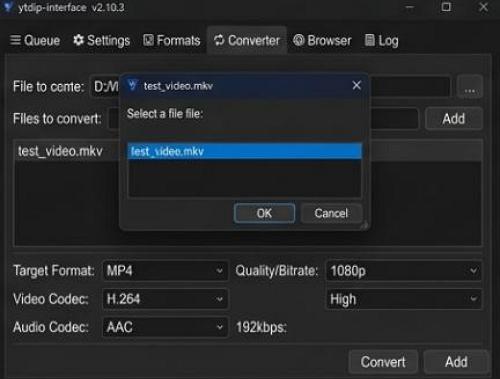Click Add button next to Convert
500x379 pixels.
tap(456, 362)
